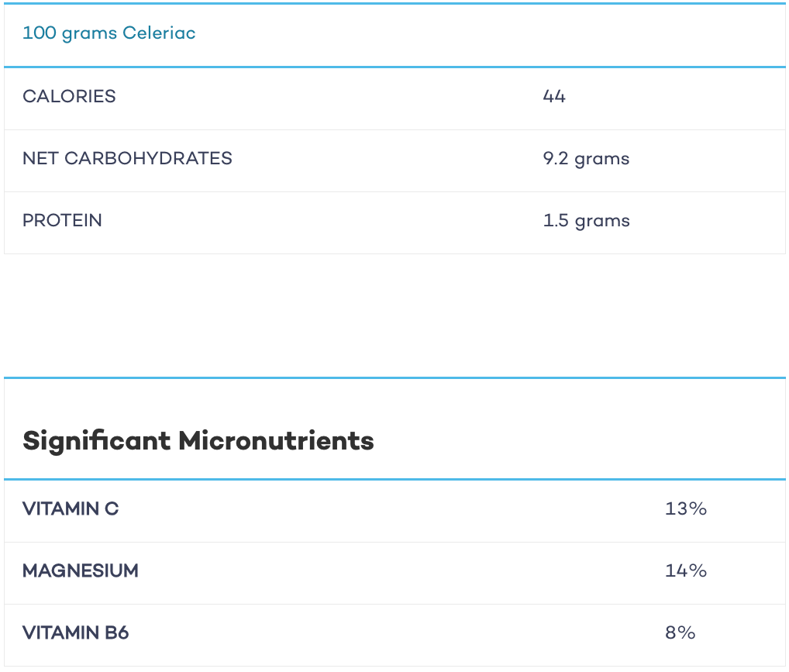
Task: Click the word 'grams' beside 1.5
Action: tap(601, 222)
